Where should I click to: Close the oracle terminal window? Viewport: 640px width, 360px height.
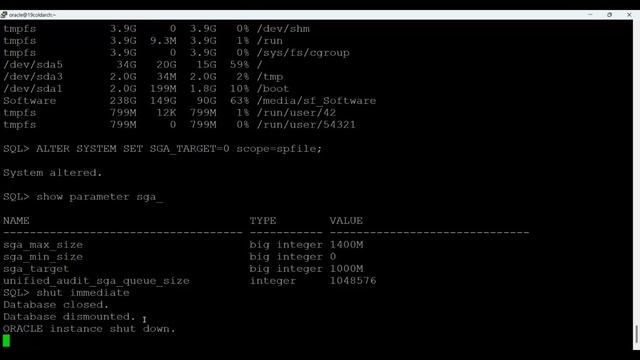pos(629,15)
